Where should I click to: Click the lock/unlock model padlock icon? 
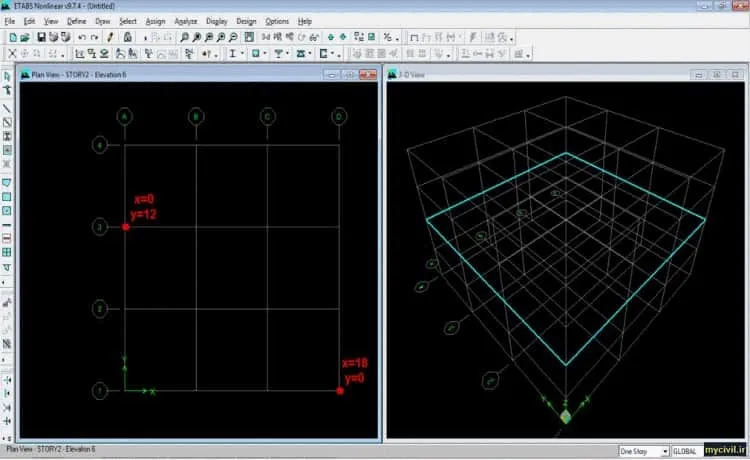[128, 37]
